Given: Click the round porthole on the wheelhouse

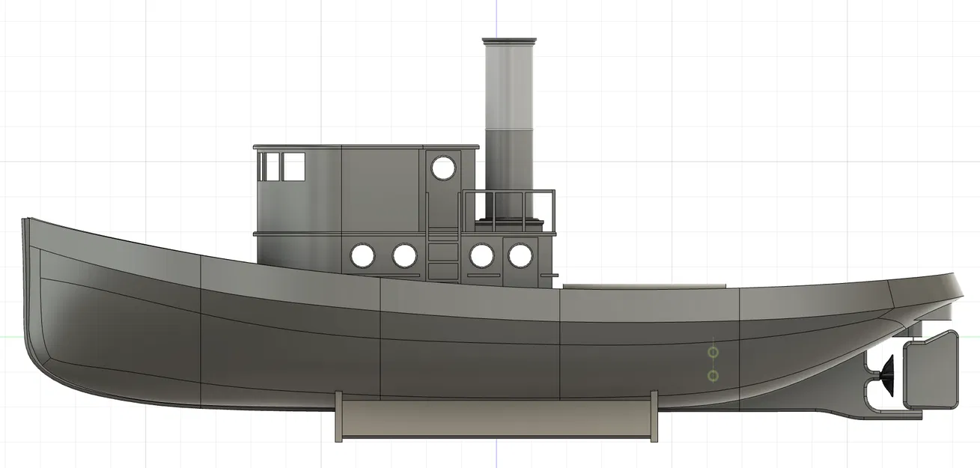Looking at the screenshot, I should pyautogui.click(x=442, y=168).
